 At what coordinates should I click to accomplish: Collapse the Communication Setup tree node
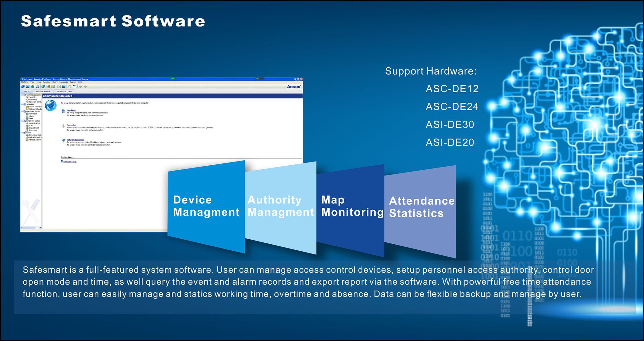(x=22, y=95)
